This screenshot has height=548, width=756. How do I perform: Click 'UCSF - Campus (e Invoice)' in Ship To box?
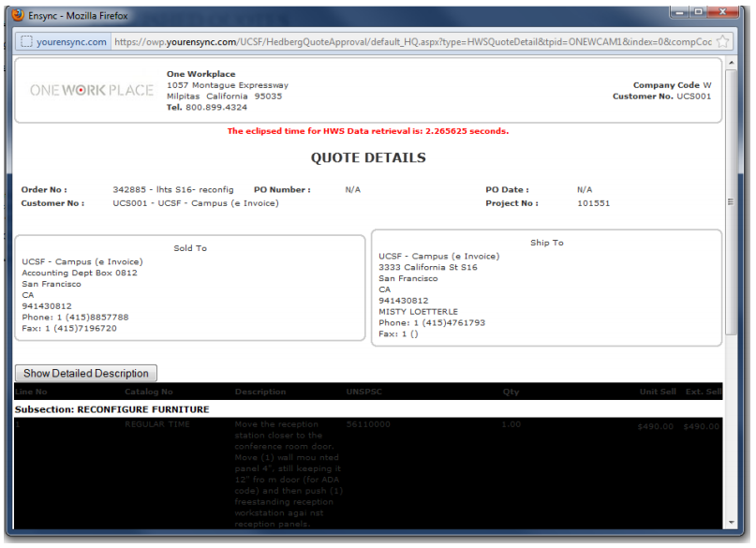click(x=439, y=257)
